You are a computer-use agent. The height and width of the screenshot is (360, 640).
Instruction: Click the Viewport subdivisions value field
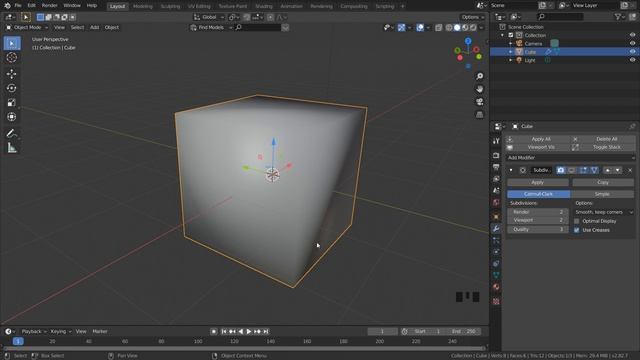(538, 220)
